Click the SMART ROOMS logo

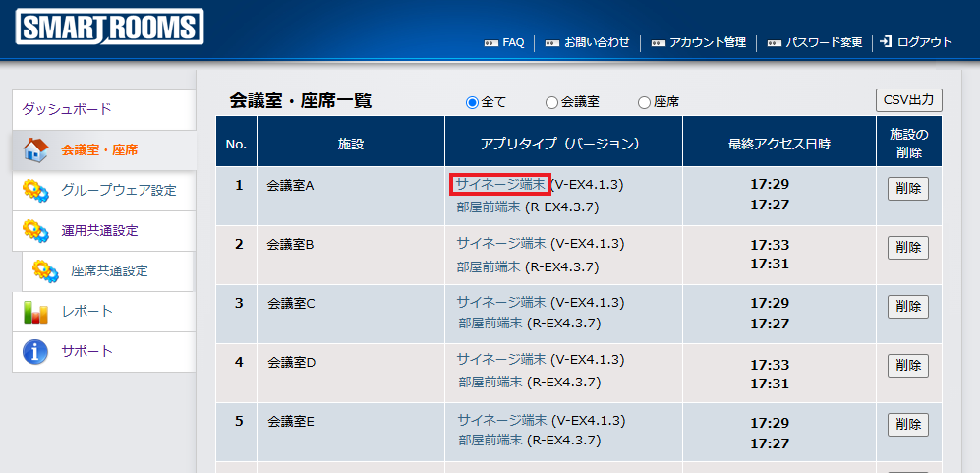point(109,27)
